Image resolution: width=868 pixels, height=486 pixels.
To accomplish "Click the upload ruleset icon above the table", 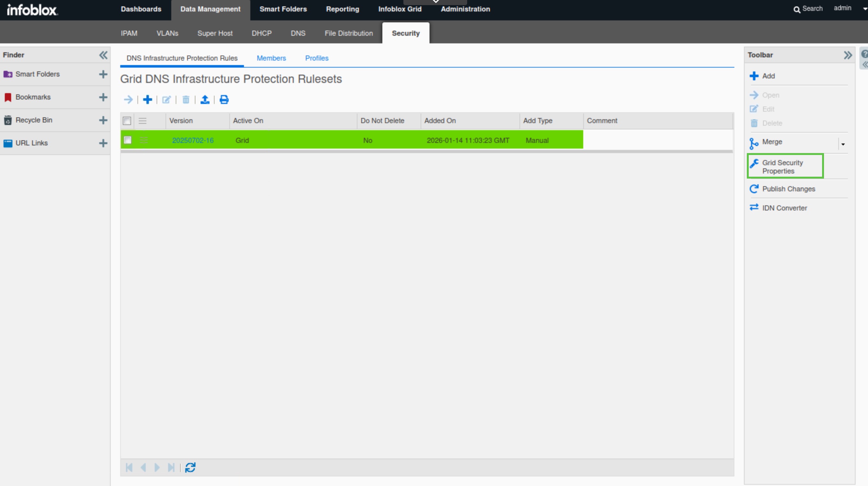I will [x=205, y=100].
